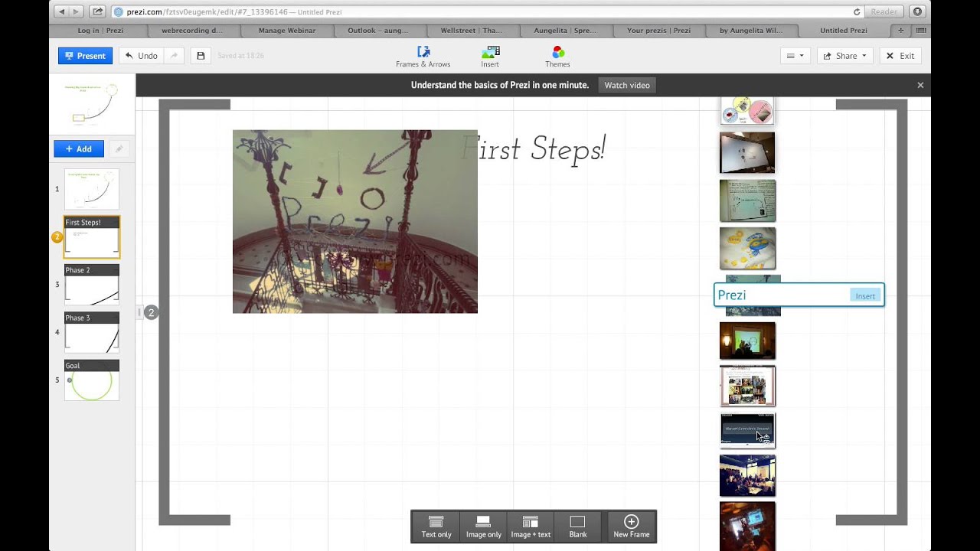Choose Blank layout

coord(578,527)
